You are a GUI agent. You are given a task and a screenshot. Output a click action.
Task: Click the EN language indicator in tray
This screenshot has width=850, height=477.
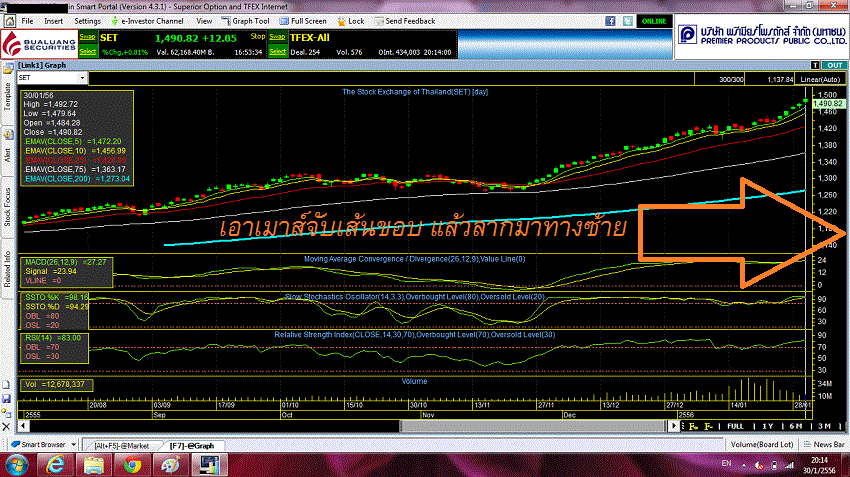pyautogui.click(x=726, y=464)
